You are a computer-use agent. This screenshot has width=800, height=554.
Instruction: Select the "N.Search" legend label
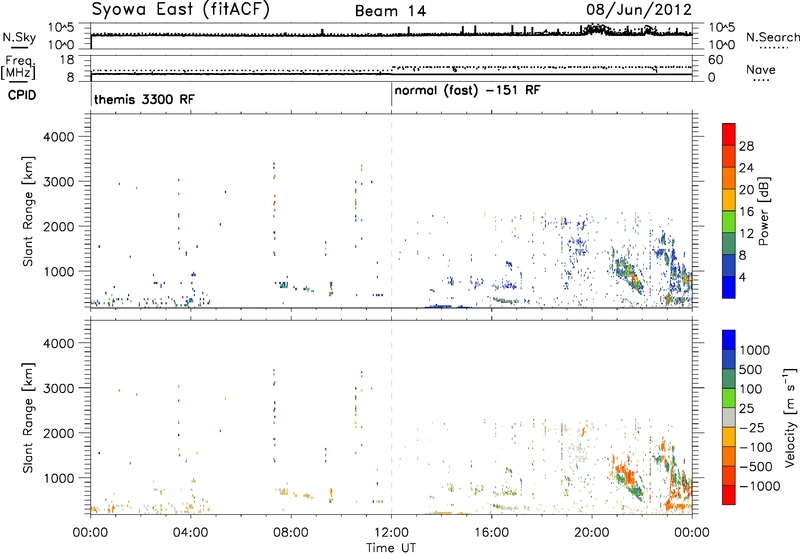pos(772,37)
